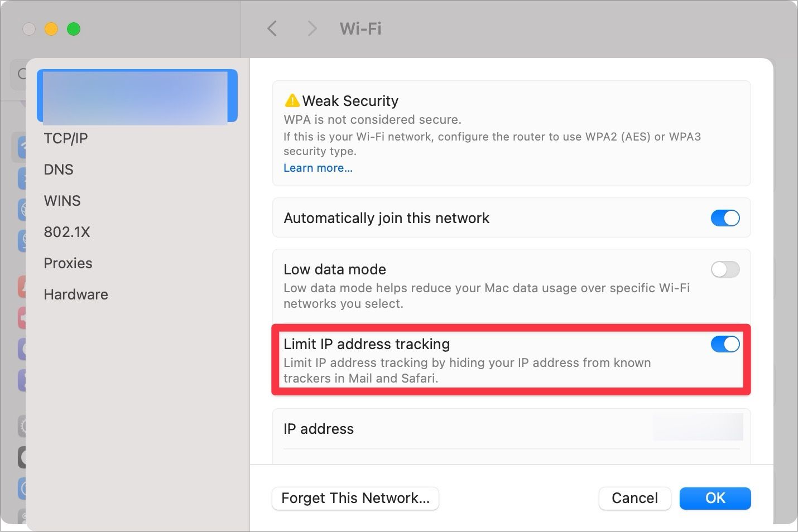
Task: Open the 802.1X settings
Action: (67, 232)
